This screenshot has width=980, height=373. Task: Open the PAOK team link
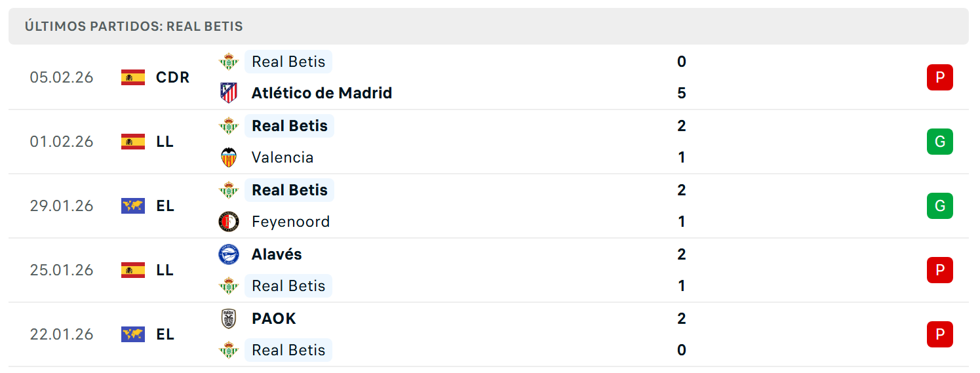(x=274, y=319)
